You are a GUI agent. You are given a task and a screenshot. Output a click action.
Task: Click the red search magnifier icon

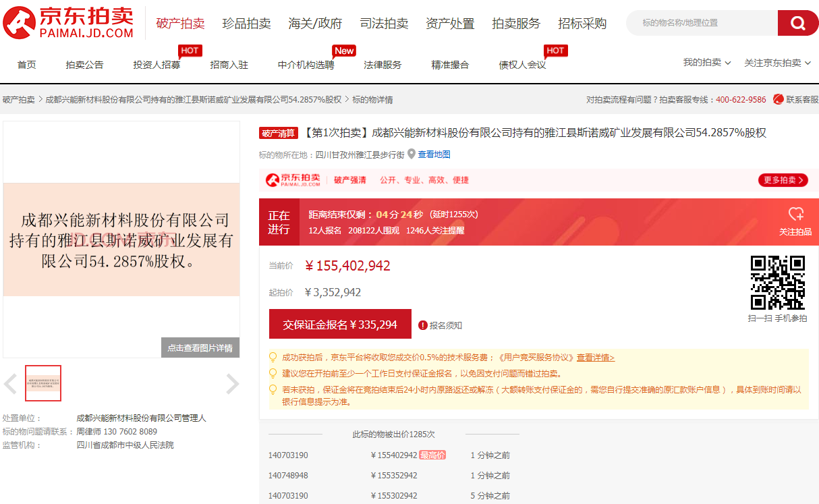coord(798,22)
